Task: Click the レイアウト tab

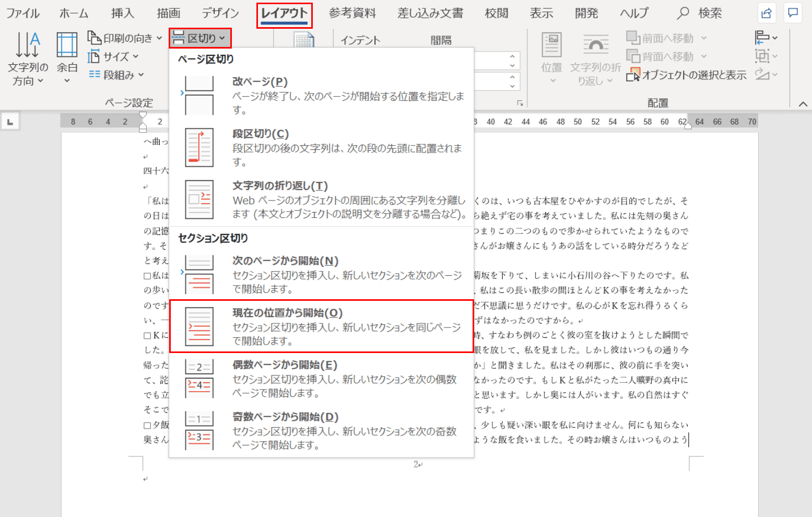Action: click(x=284, y=14)
